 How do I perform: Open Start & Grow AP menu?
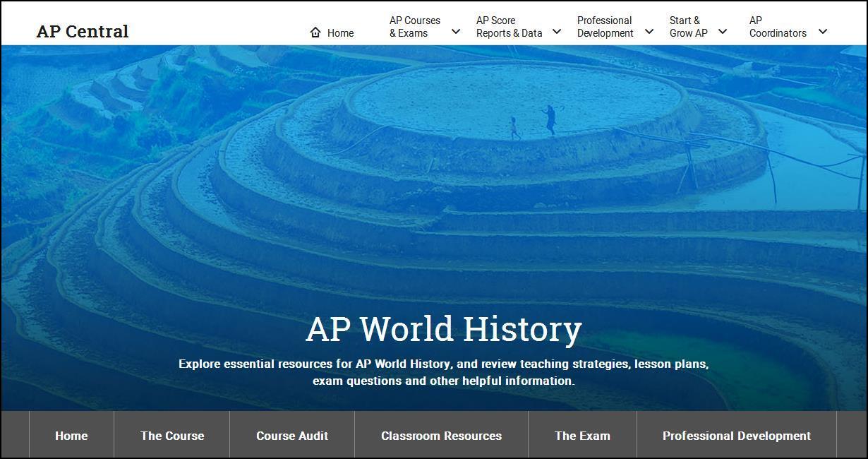(x=689, y=27)
